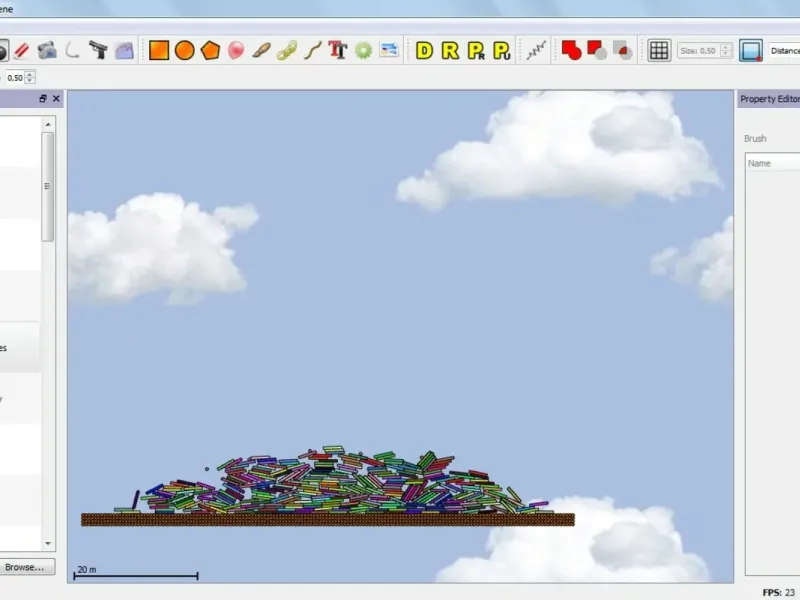Select the spring zigzag tool
This screenshot has width=800, height=600.
[x=536, y=51]
